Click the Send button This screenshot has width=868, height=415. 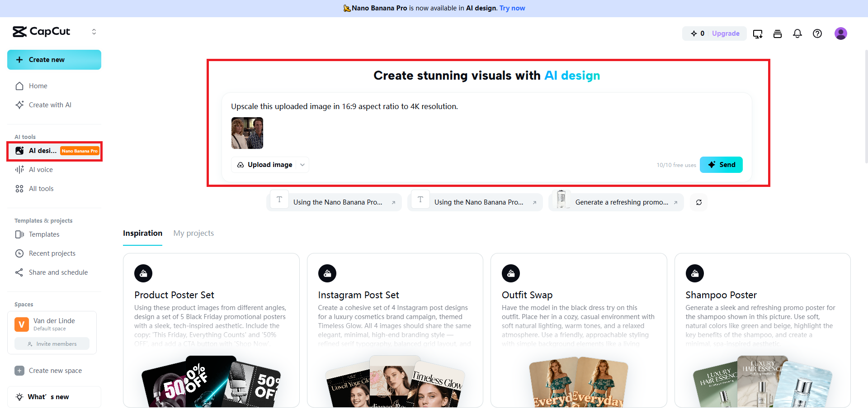721,165
